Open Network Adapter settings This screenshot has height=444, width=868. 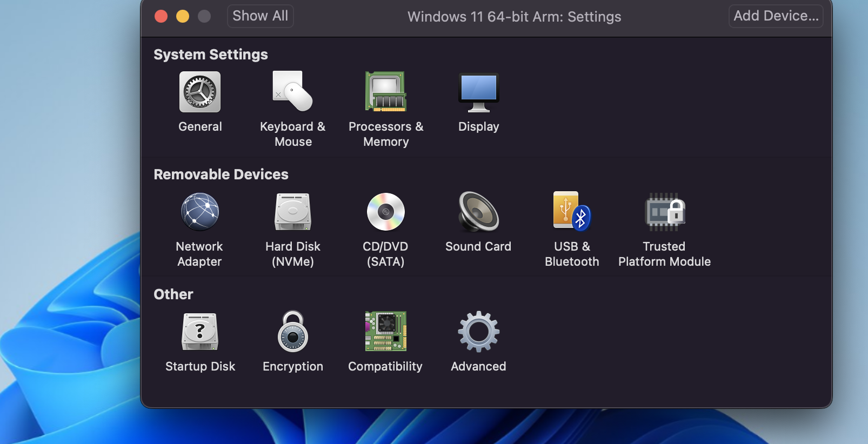point(200,212)
